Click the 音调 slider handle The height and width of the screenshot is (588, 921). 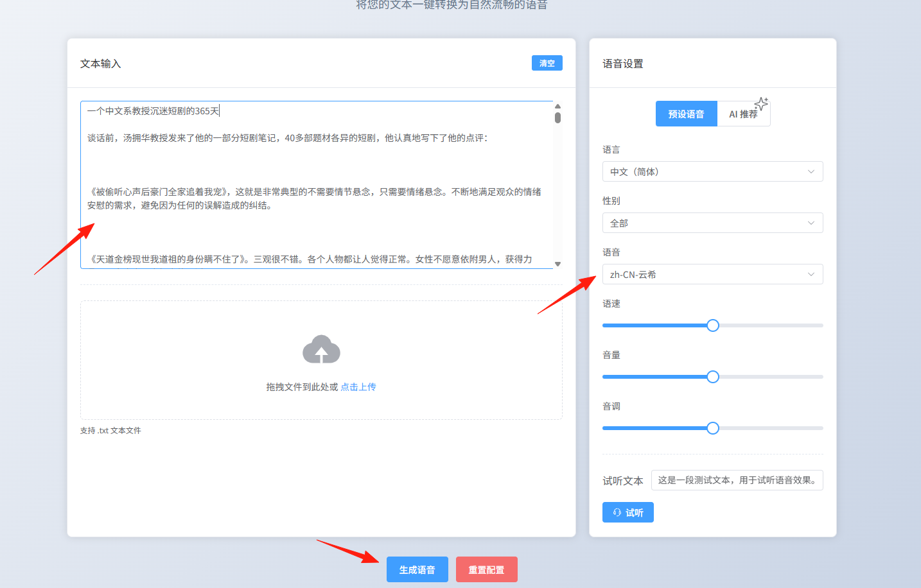pyautogui.click(x=713, y=428)
